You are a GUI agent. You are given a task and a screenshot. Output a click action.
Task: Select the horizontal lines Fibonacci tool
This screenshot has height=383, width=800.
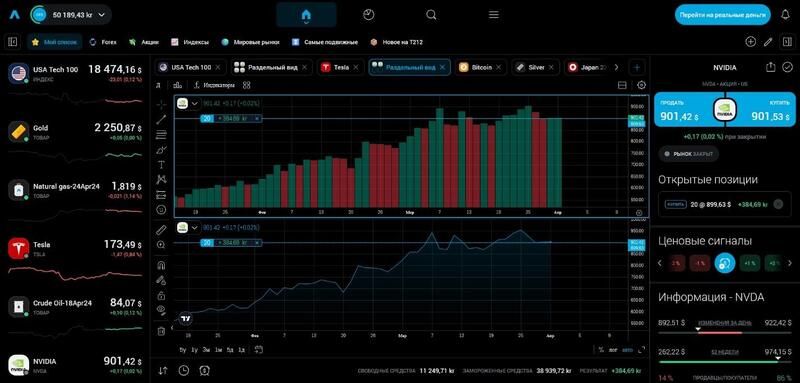[x=161, y=135]
